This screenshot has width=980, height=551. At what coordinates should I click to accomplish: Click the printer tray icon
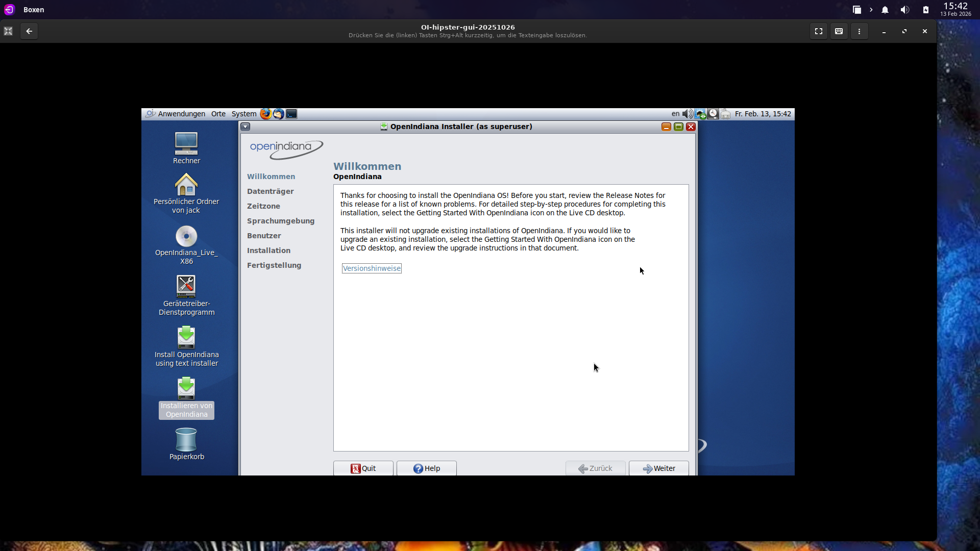pyautogui.click(x=725, y=114)
